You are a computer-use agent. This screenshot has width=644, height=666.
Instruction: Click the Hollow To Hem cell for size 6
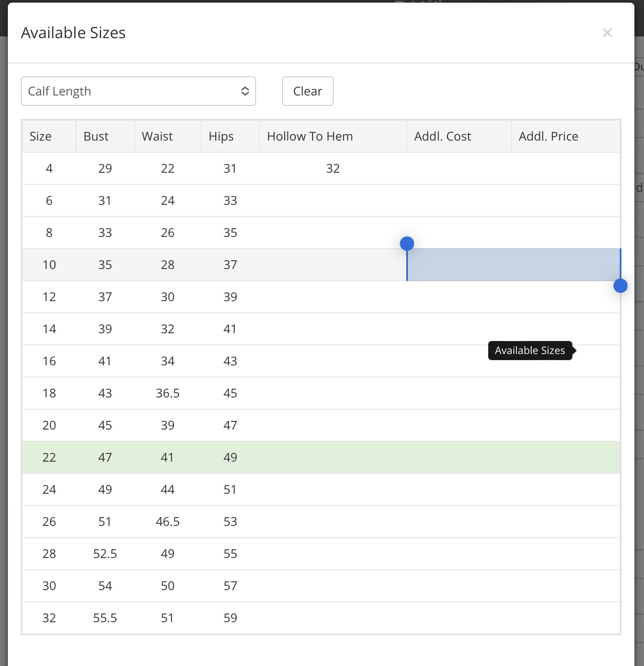point(333,200)
